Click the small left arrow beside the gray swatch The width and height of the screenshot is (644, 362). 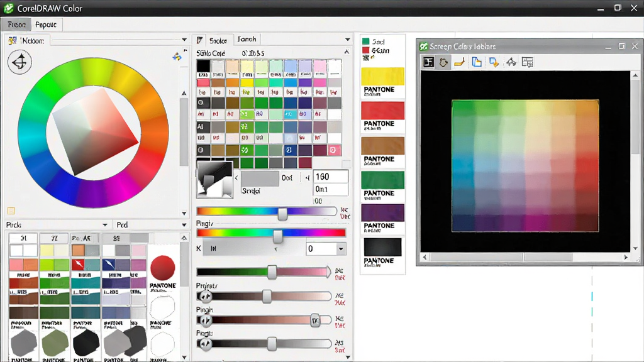pos(236,178)
